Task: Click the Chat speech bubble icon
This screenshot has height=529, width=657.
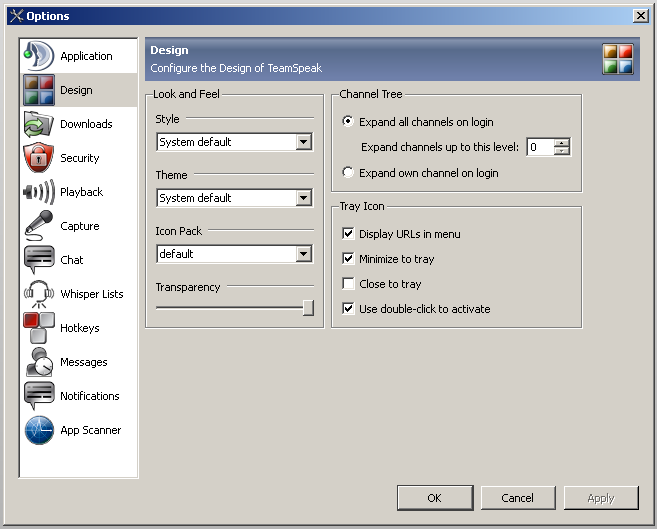Action: pyautogui.click(x=39, y=260)
